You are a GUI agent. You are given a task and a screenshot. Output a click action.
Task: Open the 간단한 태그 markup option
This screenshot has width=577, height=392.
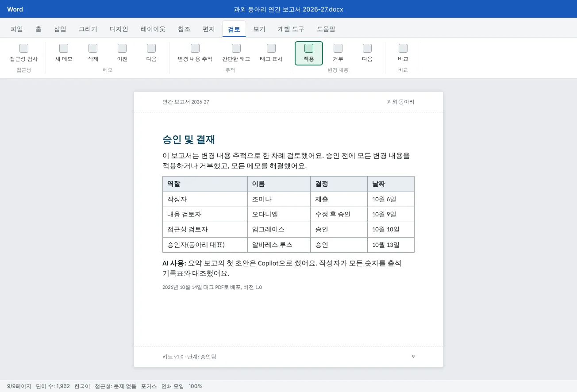pos(236,53)
